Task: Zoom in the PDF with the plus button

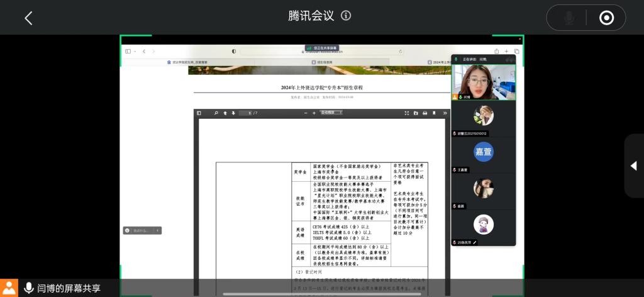Action: coord(314,113)
